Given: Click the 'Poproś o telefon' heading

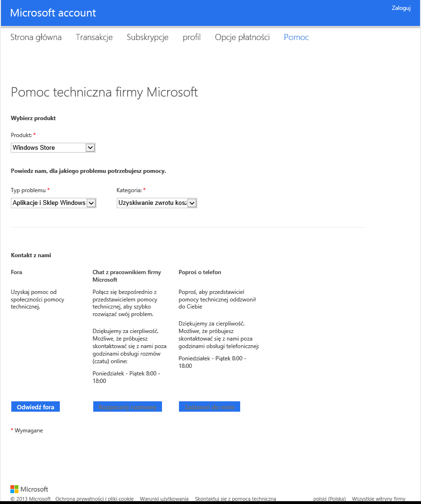Looking at the screenshot, I should point(200,272).
